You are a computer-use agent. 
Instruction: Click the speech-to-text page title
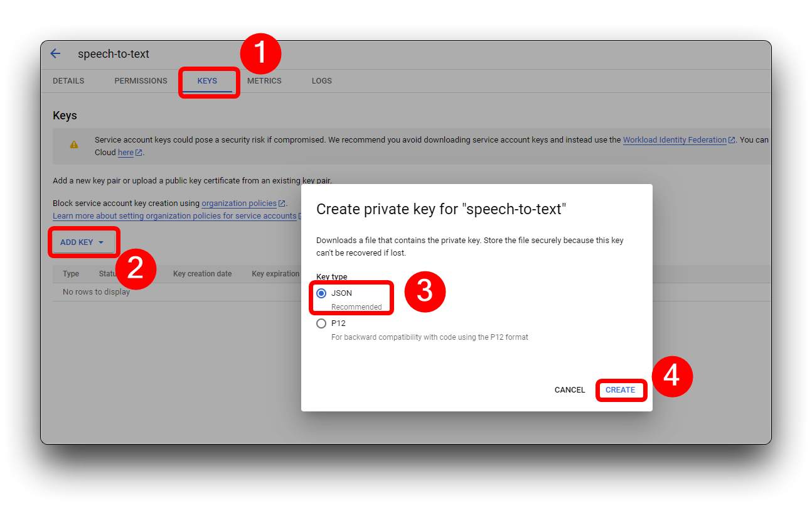pos(114,54)
